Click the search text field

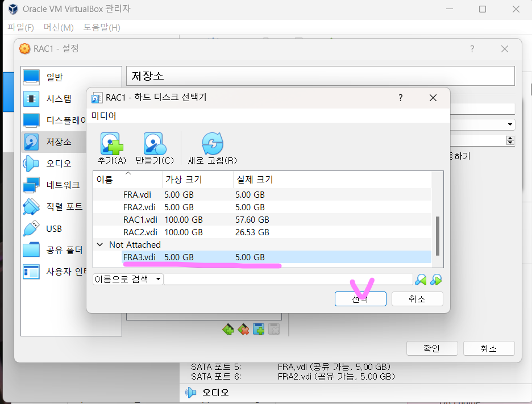[288, 279]
